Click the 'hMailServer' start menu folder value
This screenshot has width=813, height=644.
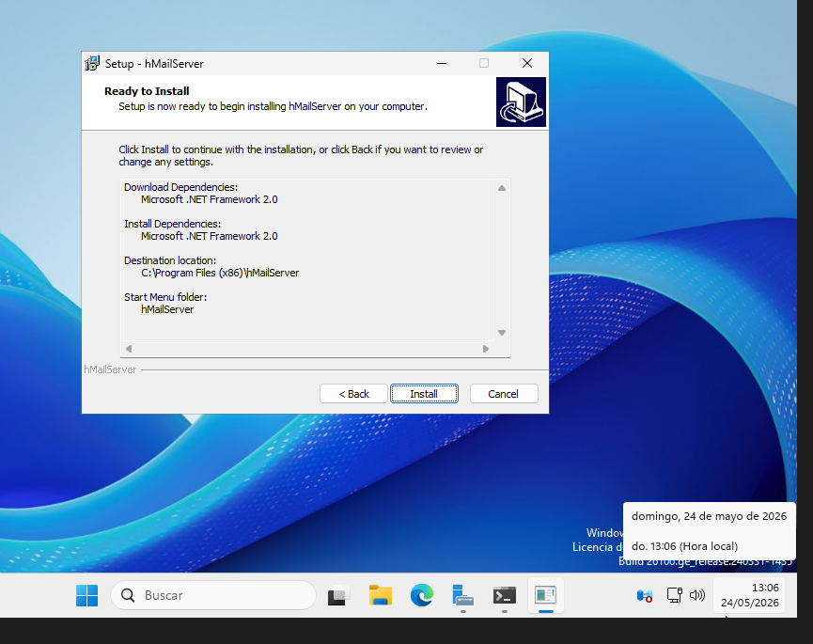pyautogui.click(x=167, y=309)
